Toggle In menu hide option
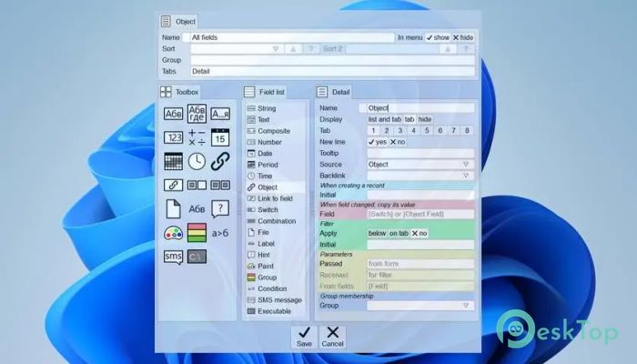This screenshot has width=637, height=364. click(x=462, y=37)
